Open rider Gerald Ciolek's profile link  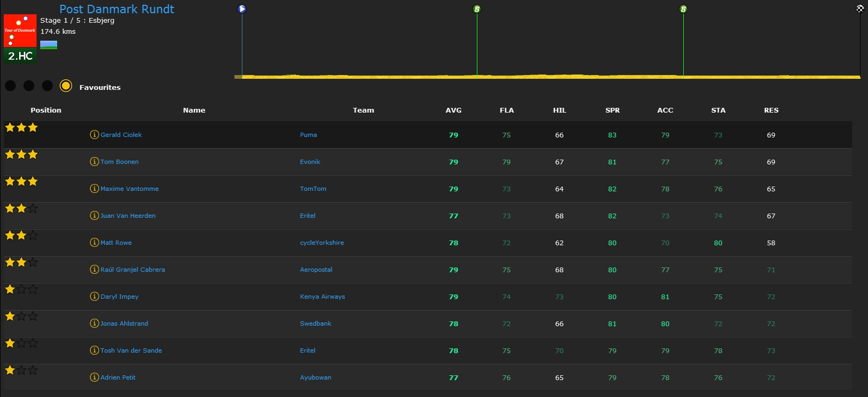pos(121,135)
